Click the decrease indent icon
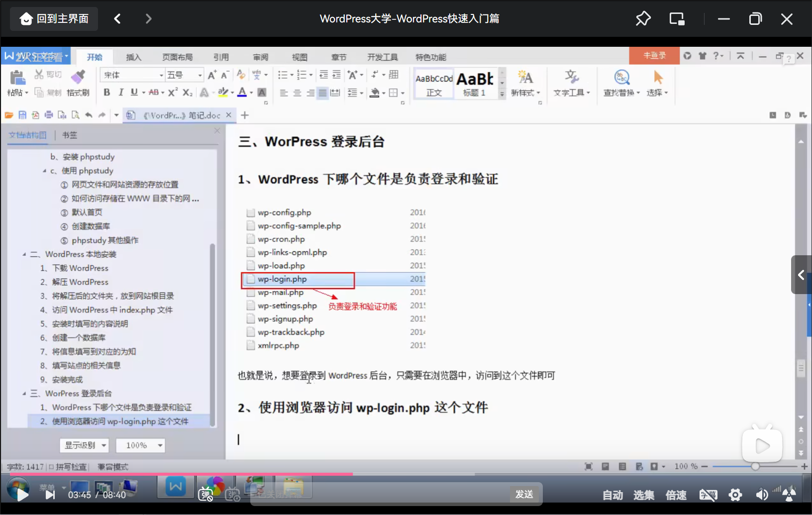This screenshot has height=515, width=812. (x=323, y=75)
